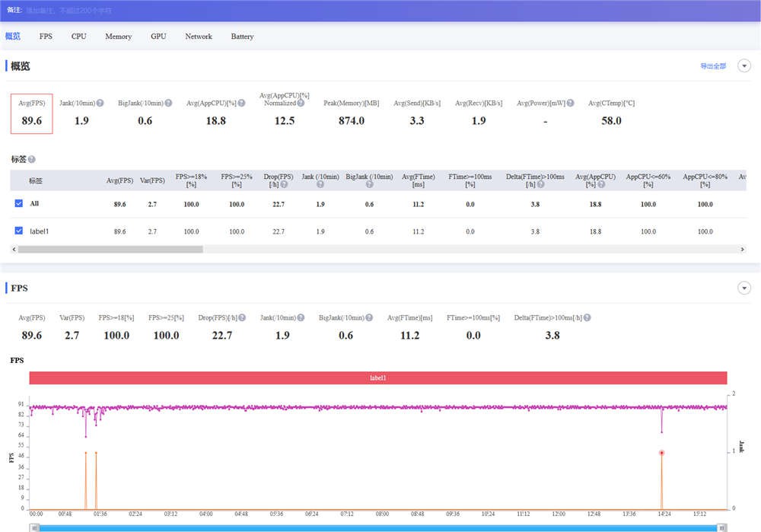Image resolution: width=761 pixels, height=532 pixels.
Task: Open BigJank (/10min) help icon in 标签 table header
Action: click(x=369, y=184)
